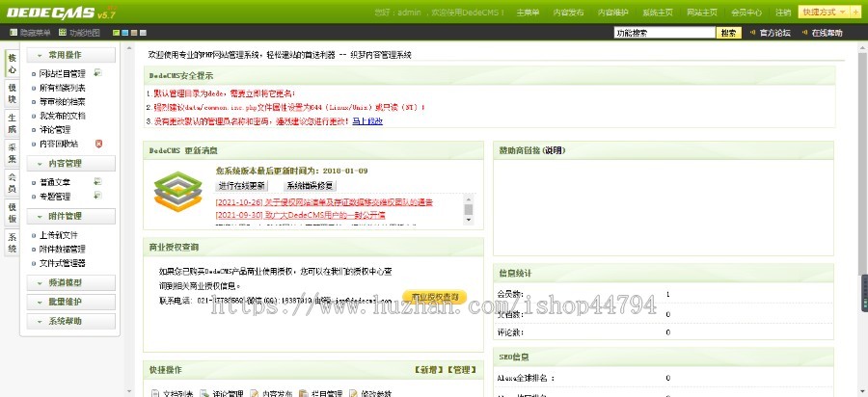Screen dimensions: 868x397
Task: Open 内容维护 in the top navigation
Action: 612,13
